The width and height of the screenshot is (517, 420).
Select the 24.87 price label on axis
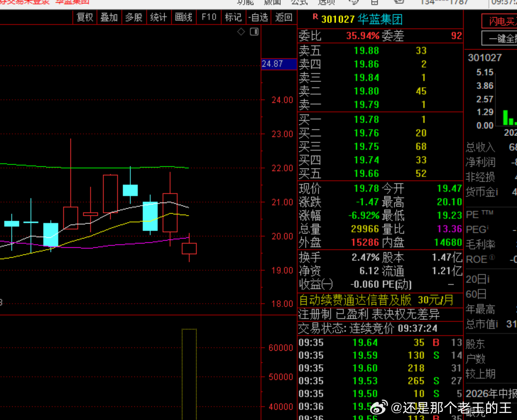point(278,64)
